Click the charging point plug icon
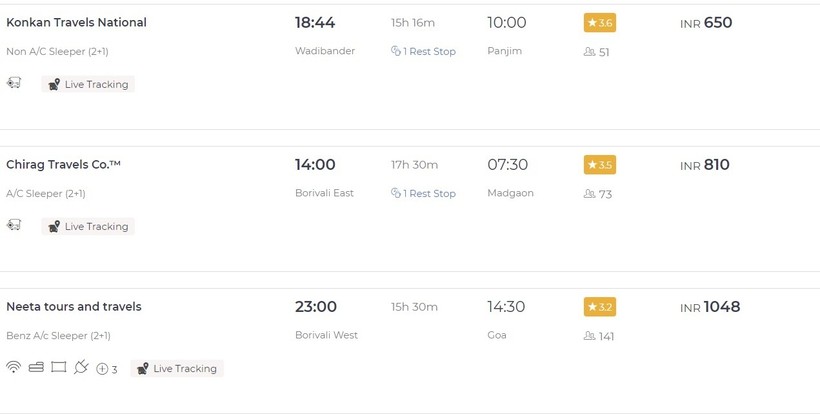 tap(81, 367)
